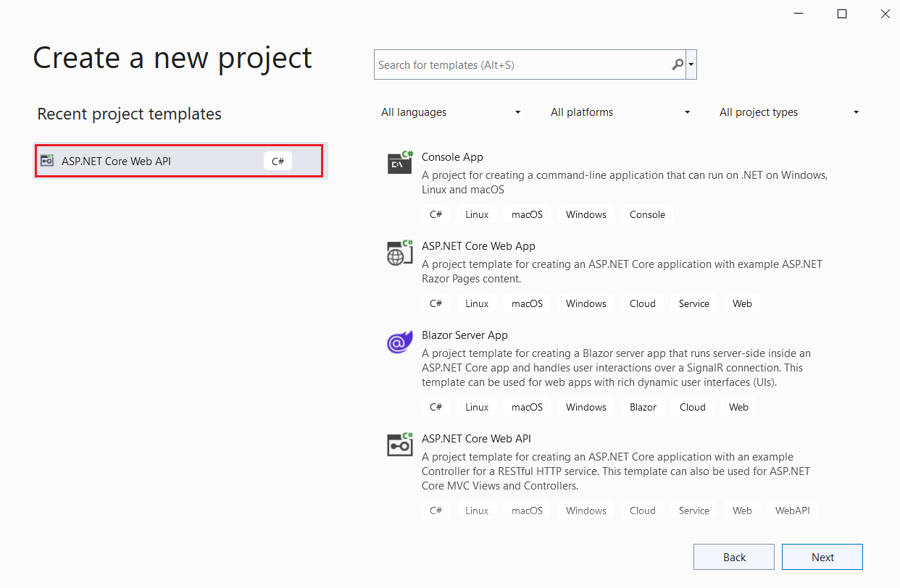Select the Blazor Server App template entry
The width and height of the screenshot is (900, 588).
(x=464, y=335)
